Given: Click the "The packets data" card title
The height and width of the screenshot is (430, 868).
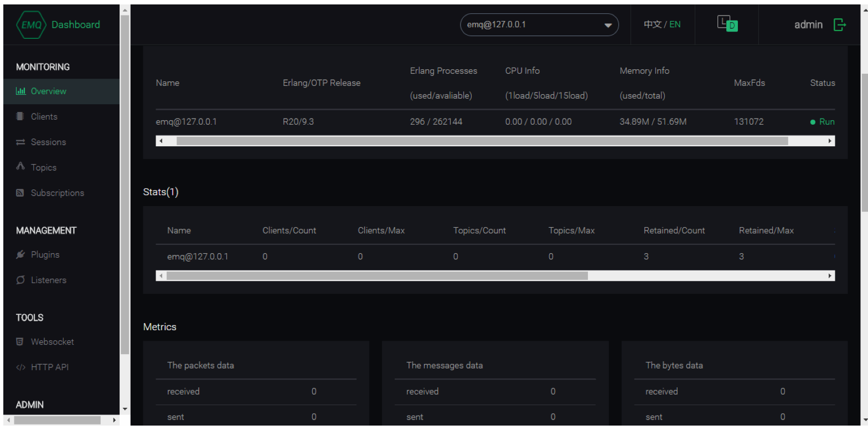Looking at the screenshot, I should (200, 366).
